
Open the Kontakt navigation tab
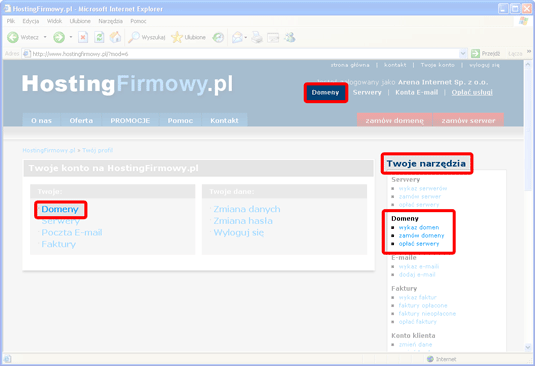coord(224,120)
